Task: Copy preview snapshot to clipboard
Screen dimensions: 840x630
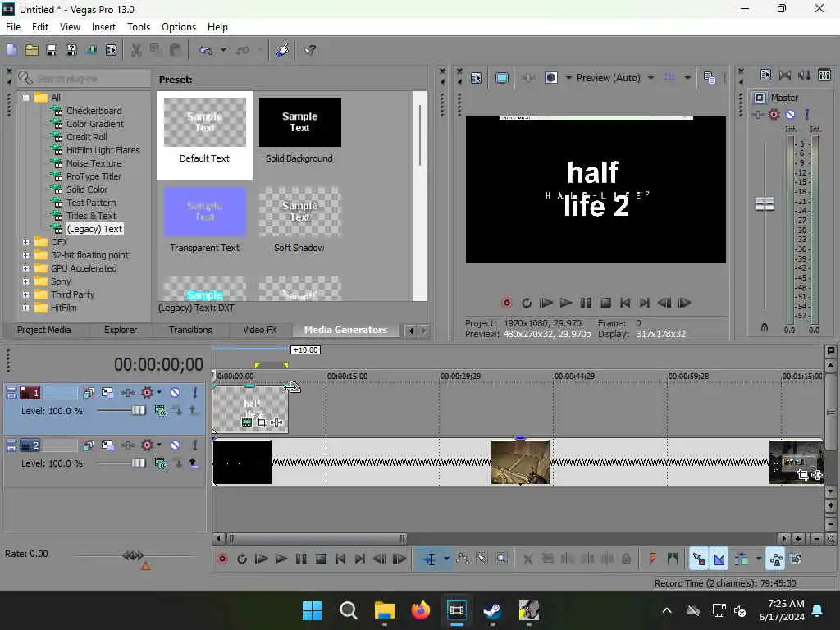Action: pos(710,78)
